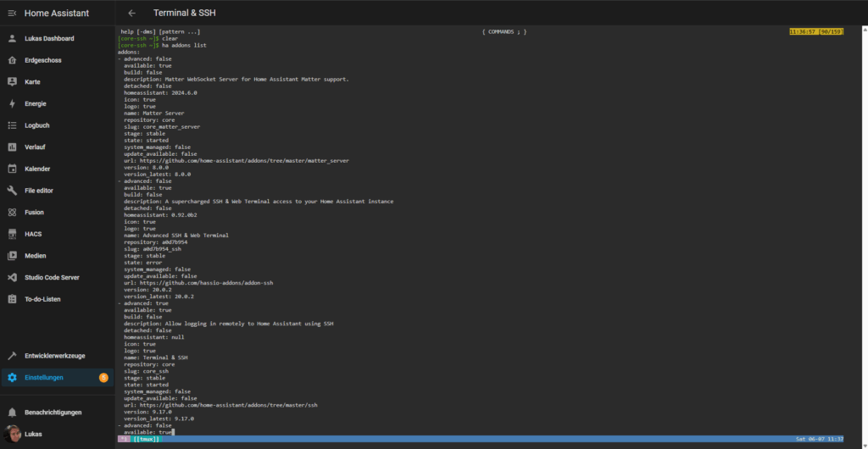
Task: Click the Verlauf chart icon
Action: (x=12, y=147)
